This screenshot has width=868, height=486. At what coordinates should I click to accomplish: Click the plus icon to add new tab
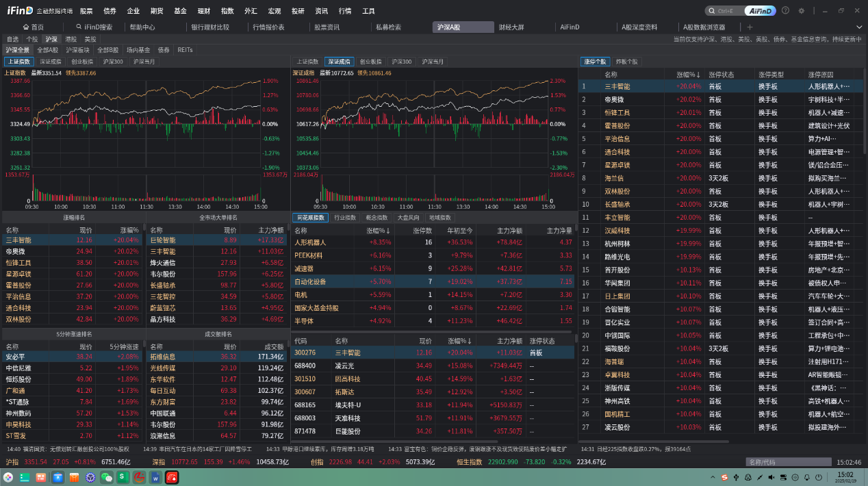(750, 27)
